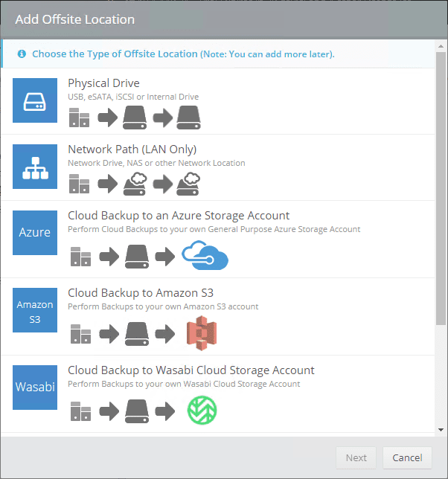
Task: Click last hard drive icon in Physical Drive row
Action: tap(188, 118)
